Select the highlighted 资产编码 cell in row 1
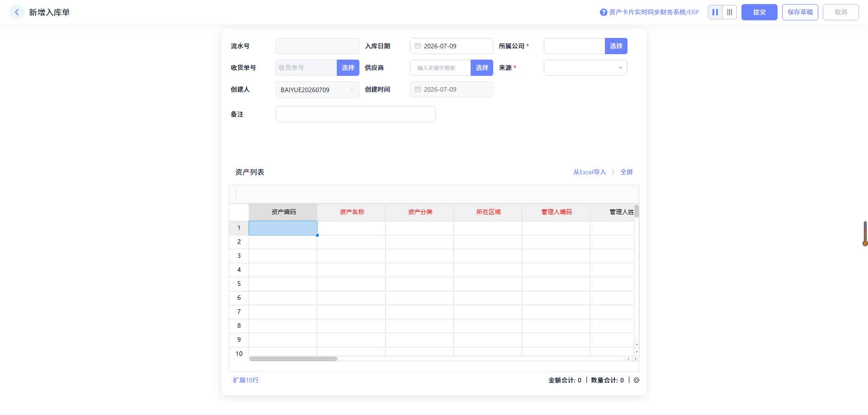 point(283,228)
